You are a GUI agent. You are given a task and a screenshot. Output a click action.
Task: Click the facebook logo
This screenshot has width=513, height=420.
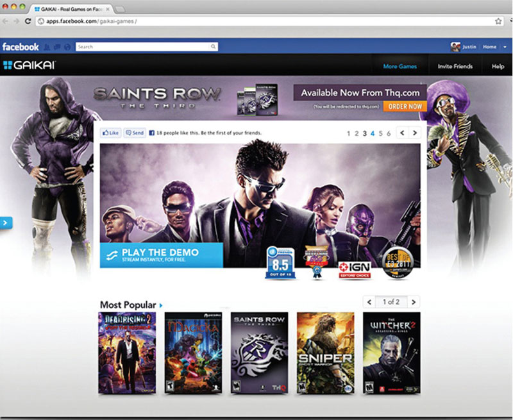point(21,47)
